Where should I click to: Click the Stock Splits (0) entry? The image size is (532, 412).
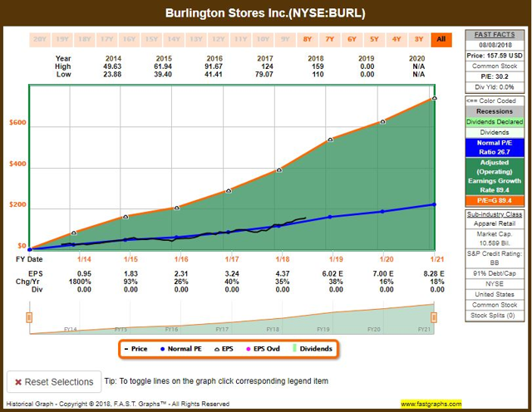[495, 316]
